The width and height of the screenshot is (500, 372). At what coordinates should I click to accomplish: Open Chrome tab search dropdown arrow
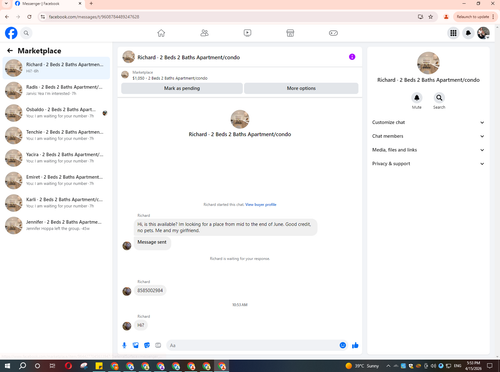click(6, 4)
